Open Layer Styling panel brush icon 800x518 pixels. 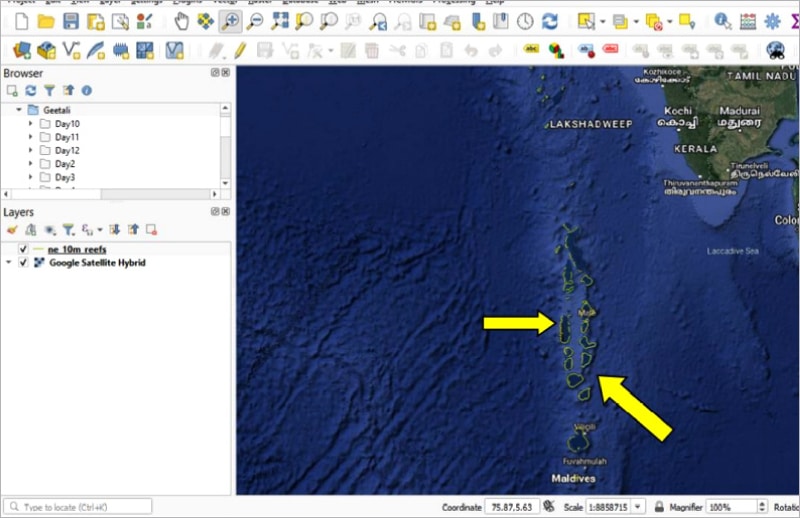click(12, 229)
